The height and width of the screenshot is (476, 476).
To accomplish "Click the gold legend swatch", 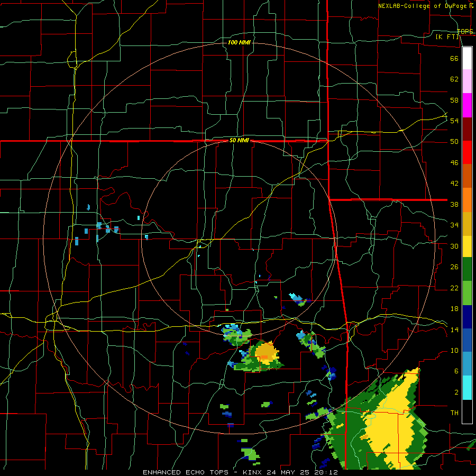I will (x=467, y=224).
